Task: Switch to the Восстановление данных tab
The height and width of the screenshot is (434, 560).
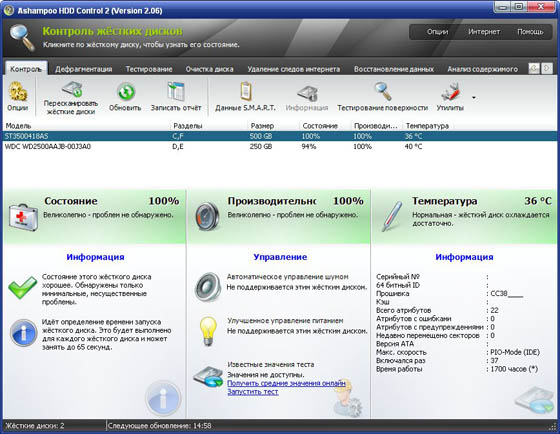Action: [x=394, y=69]
